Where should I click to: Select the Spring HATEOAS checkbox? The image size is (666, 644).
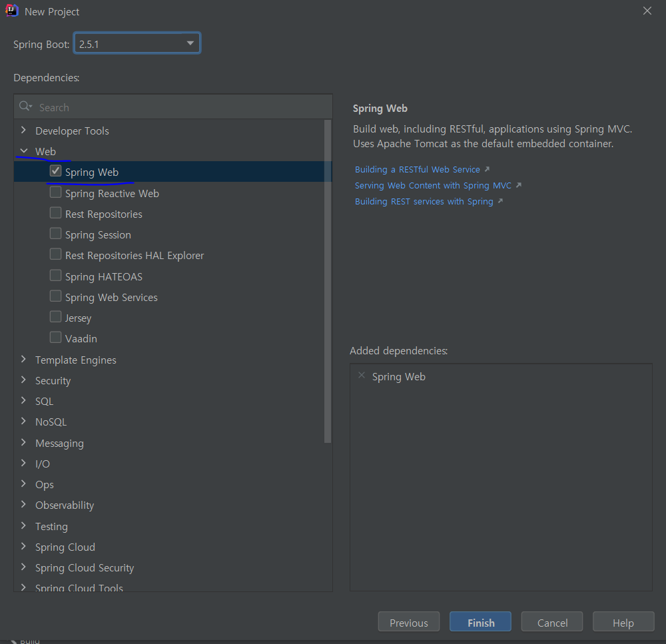(x=56, y=276)
